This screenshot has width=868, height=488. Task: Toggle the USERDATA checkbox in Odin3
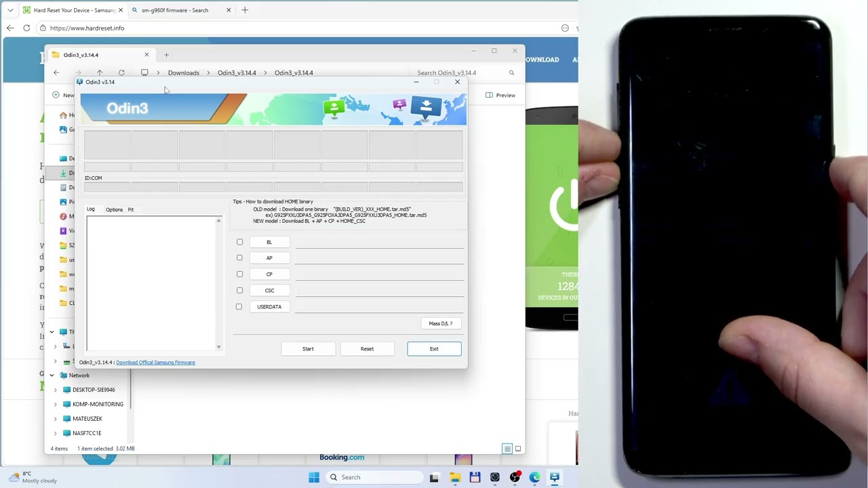point(239,306)
